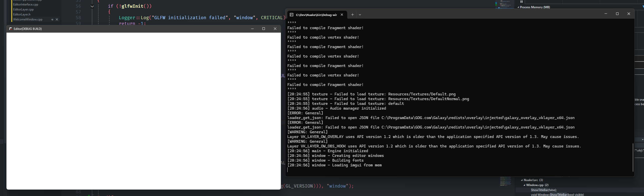Select the void Window::ShowTitleBar(bool visible) result
Viewport: 644px width, 196px height.
pyautogui.click(x=557, y=195)
